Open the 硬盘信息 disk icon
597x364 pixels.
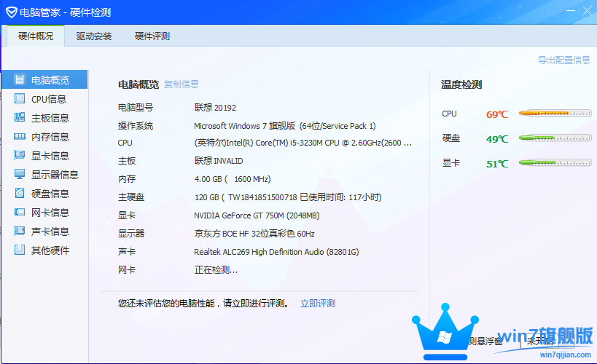point(20,193)
